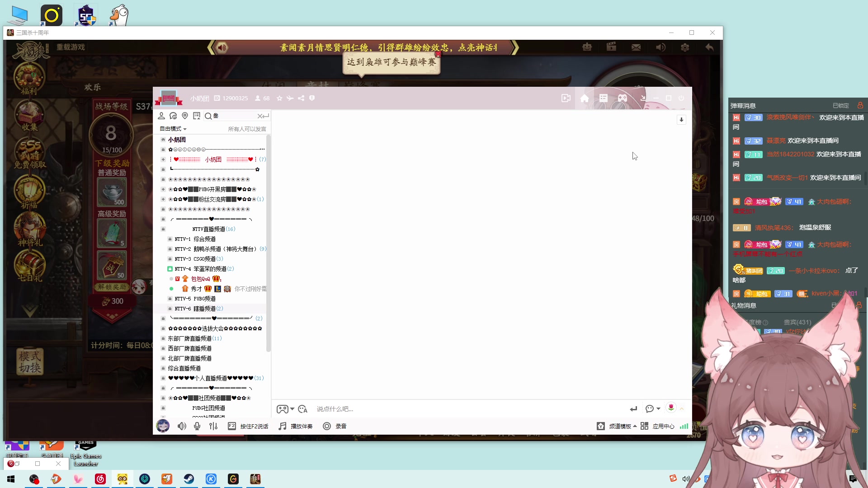Open the font emoji style icon in chat bar
This screenshot has width=868, height=488.
(303, 409)
